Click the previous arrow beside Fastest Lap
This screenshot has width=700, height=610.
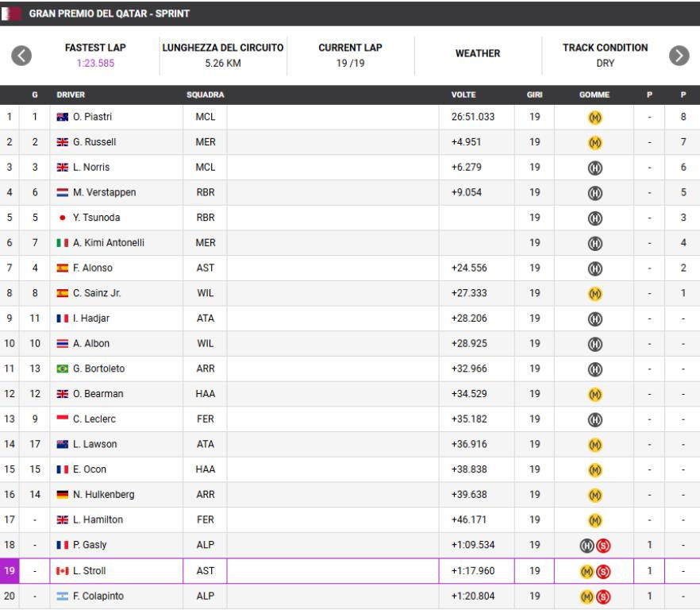click(21, 56)
